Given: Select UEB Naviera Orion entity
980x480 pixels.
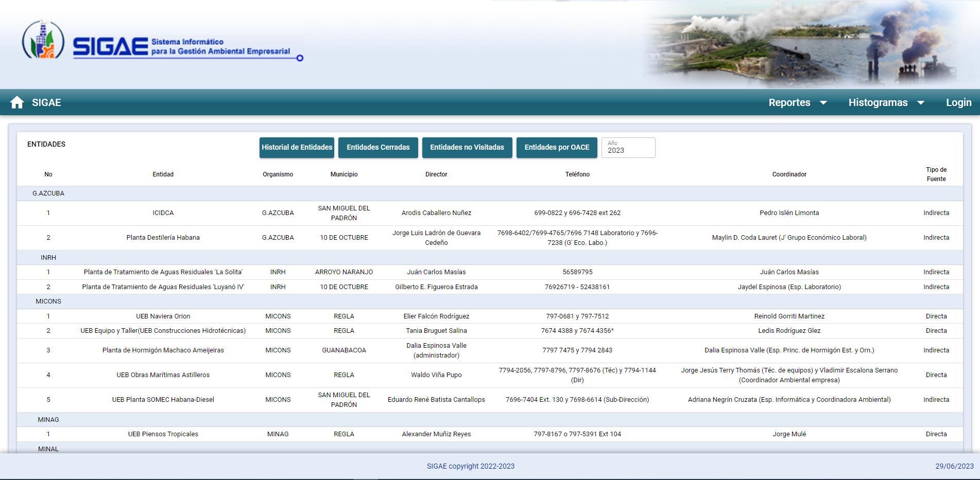Looking at the screenshot, I should tap(163, 316).
